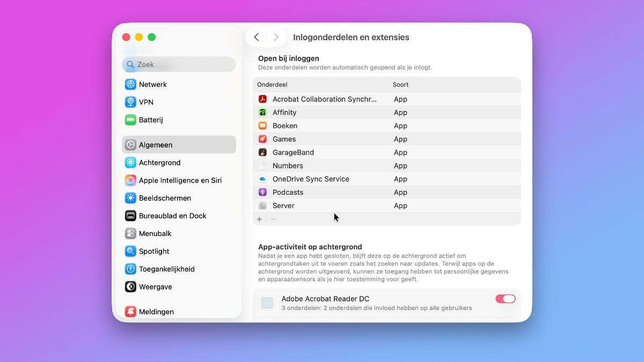Click the Achtergrond icon in sidebar
Viewport: 644px width, 362px height.
pos(130,162)
